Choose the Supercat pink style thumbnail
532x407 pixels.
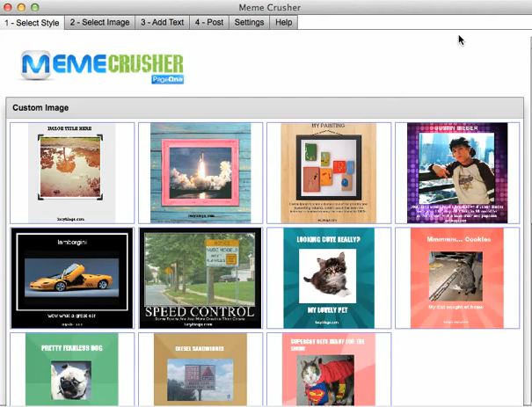point(329,369)
